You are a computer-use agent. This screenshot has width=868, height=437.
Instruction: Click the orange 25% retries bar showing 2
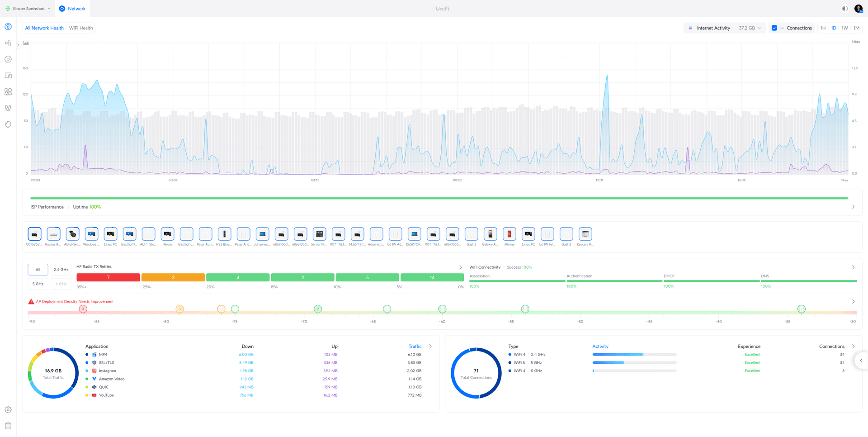173,277
